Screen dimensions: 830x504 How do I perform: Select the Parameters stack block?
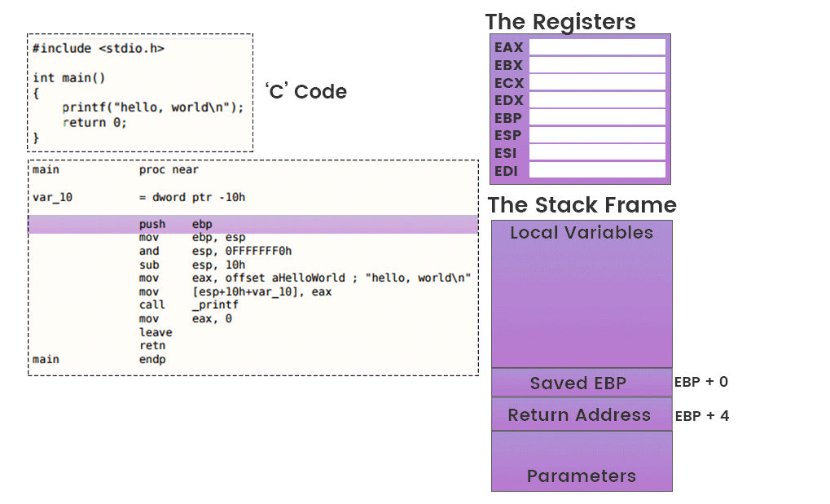582,462
